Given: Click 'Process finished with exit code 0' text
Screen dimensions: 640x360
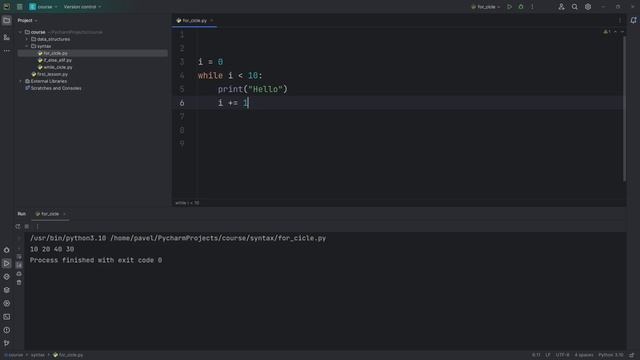Looking at the screenshot, I should (x=96, y=260).
